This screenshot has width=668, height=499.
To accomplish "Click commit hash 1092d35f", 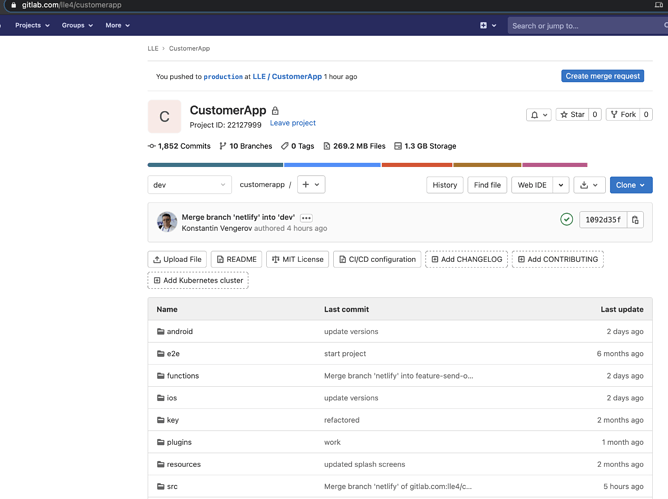I will click(603, 220).
